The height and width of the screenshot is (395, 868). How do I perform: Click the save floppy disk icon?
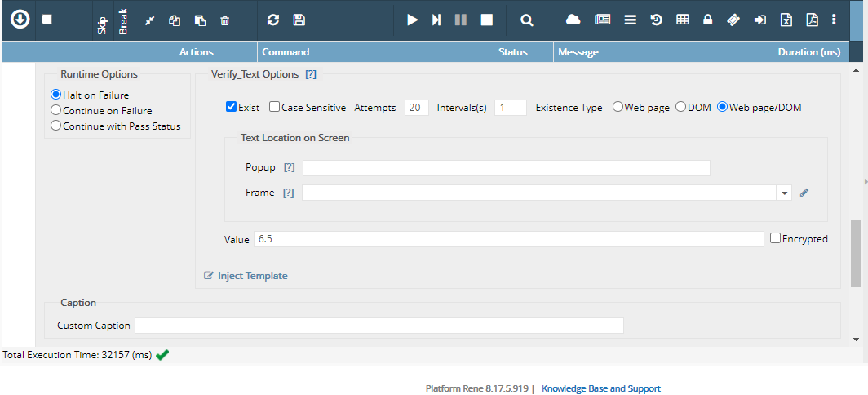[299, 20]
